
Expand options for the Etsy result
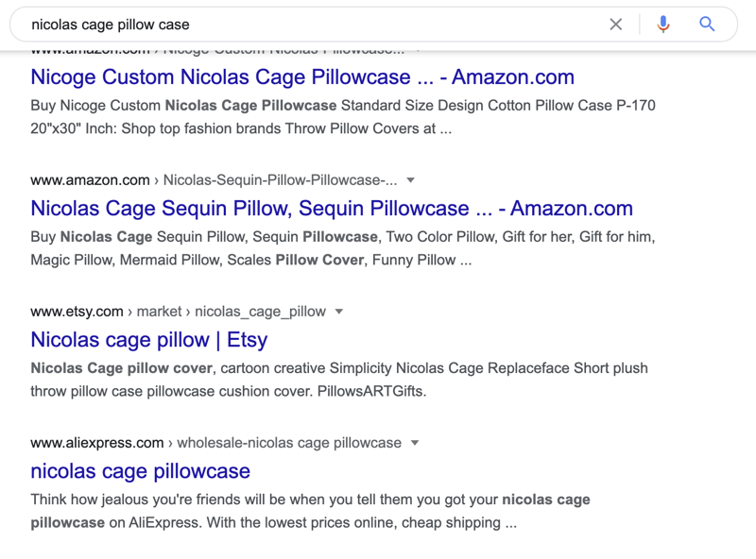338,311
